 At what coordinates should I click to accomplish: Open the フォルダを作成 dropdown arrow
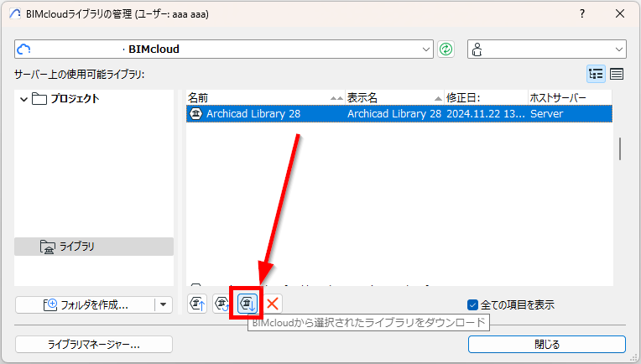(x=164, y=304)
